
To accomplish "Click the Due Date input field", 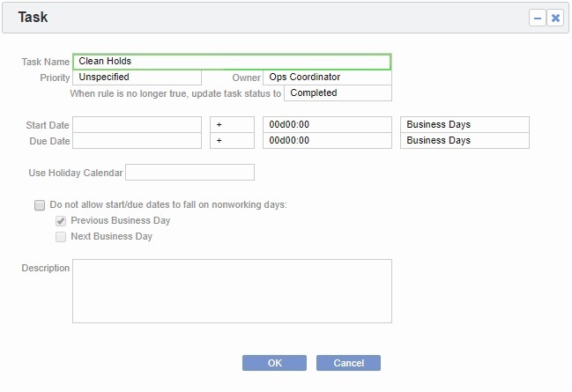I will point(137,141).
